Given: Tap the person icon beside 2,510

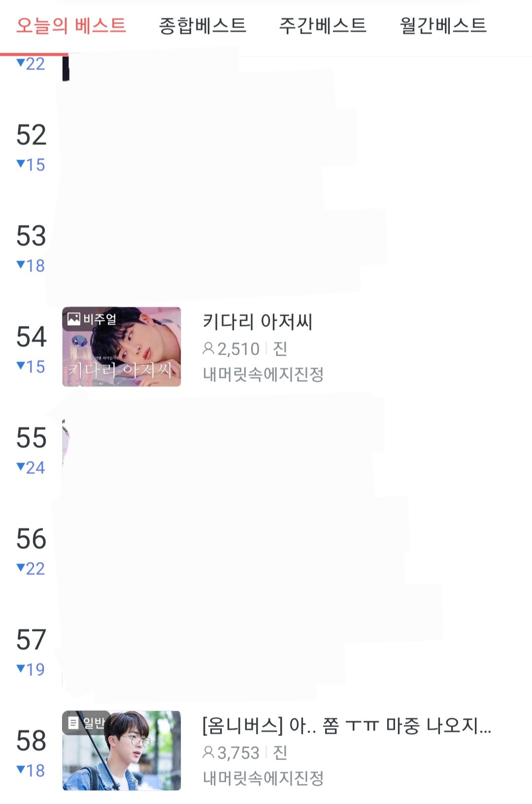Looking at the screenshot, I should [x=208, y=349].
